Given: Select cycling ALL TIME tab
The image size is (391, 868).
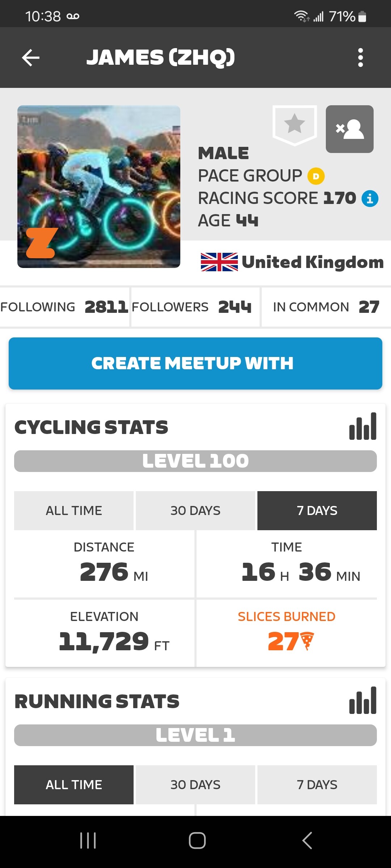Looking at the screenshot, I should (74, 511).
